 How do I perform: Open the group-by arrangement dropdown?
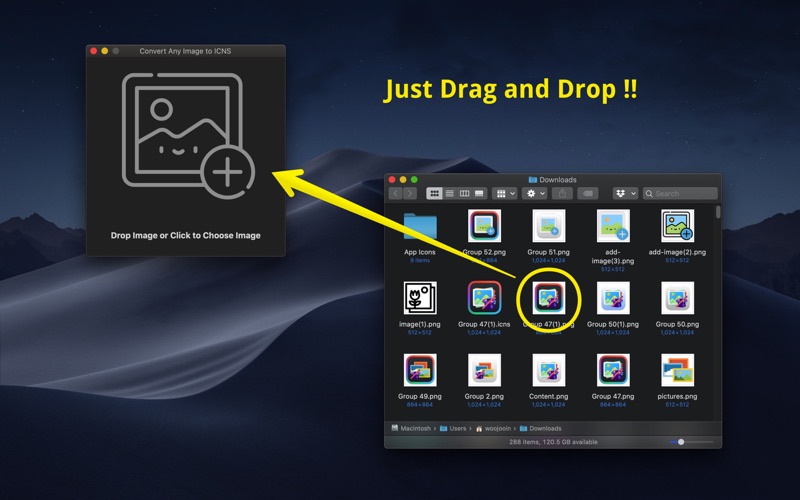[x=505, y=193]
